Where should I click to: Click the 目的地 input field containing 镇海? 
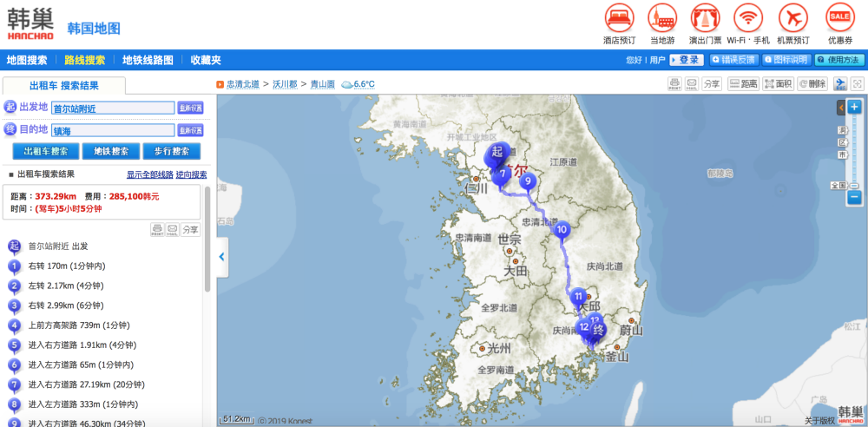(111, 130)
